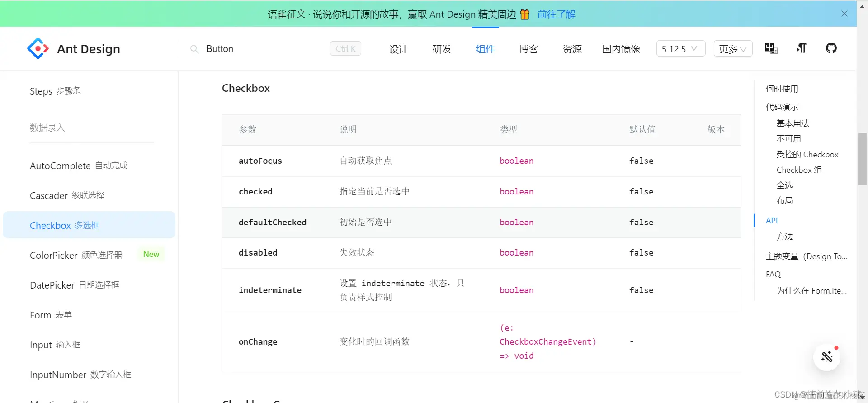The height and width of the screenshot is (403, 868).
Task: Open the GitHub repository icon
Action: click(x=831, y=48)
